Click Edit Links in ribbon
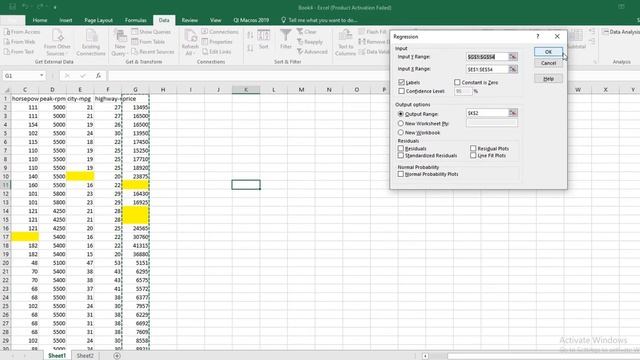This screenshot has height=360, width=640. [x=216, y=52]
